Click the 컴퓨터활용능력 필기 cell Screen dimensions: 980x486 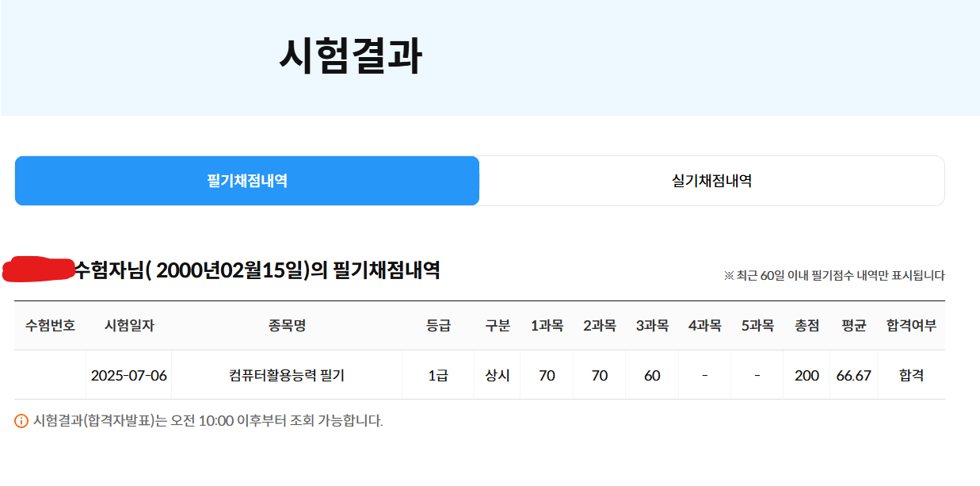point(287,376)
